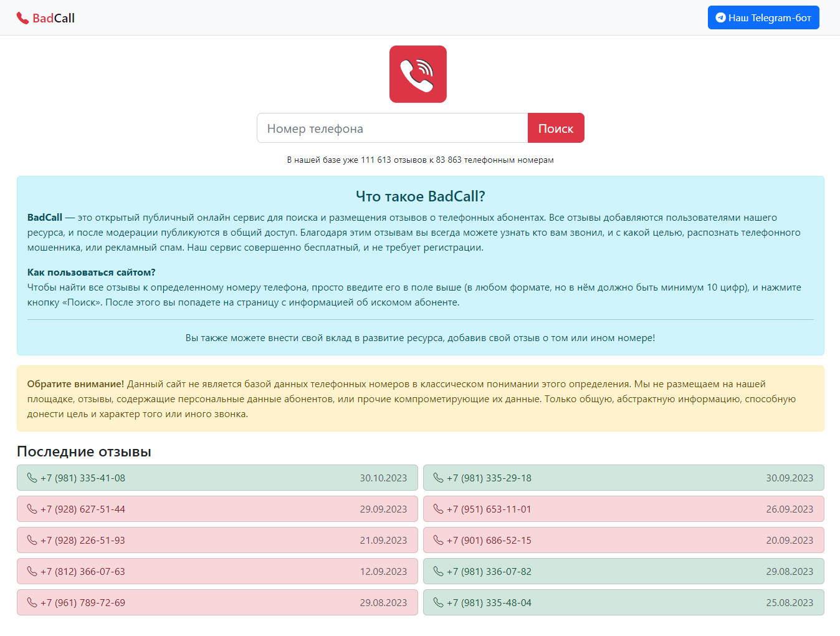Click phone icon beside +7 (981) 336-07-82
The image size is (840, 636).
click(x=438, y=571)
